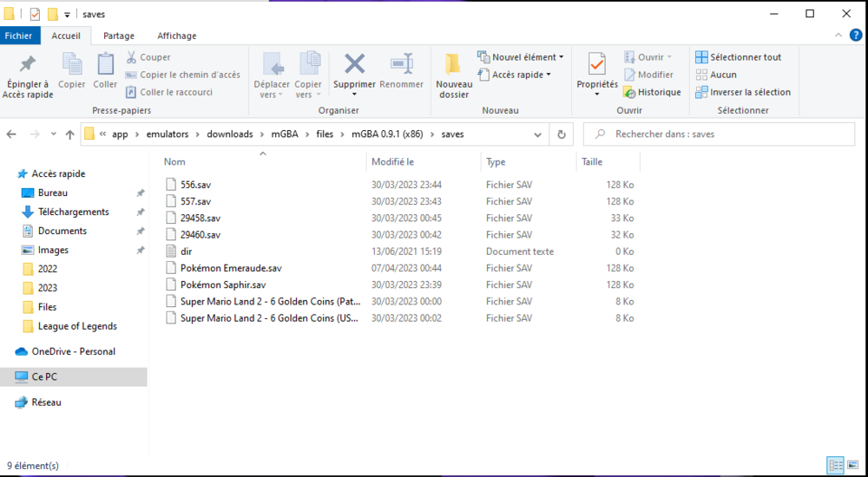868x477 pixels.
Task: Click the Nouveau dossier folder icon
Action: pyautogui.click(x=453, y=64)
